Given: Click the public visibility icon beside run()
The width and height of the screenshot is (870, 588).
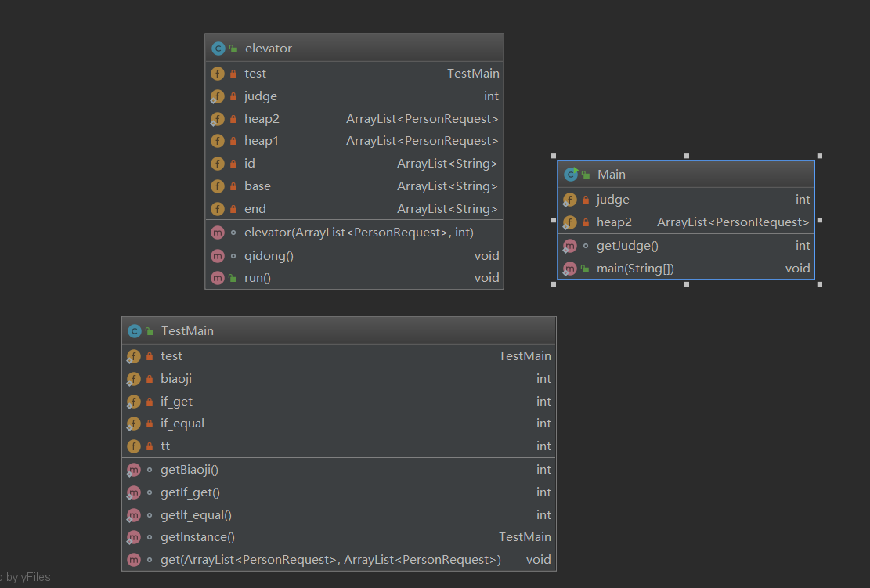Looking at the screenshot, I should pos(233,278).
